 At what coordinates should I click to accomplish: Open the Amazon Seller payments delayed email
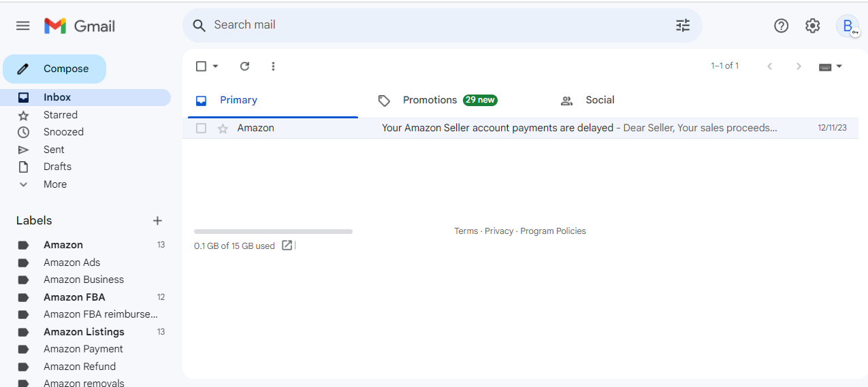click(x=520, y=128)
